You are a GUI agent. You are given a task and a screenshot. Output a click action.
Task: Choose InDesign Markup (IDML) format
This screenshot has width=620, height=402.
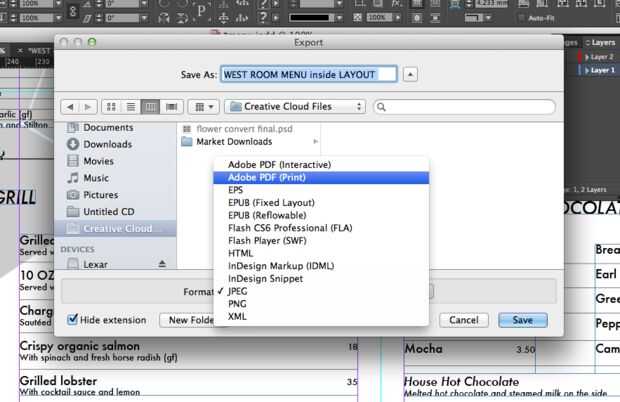pyautogui.click(x=321, y=266)
